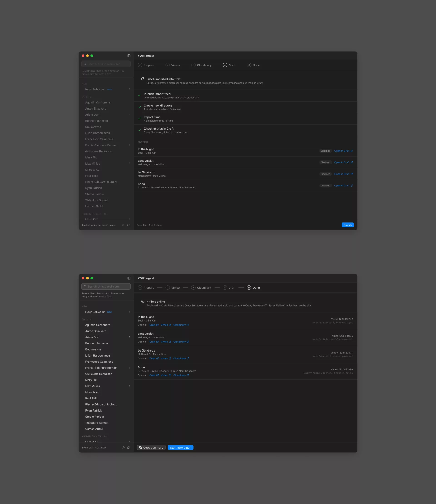This screenshot has height=504, width=436.
Task: Select Usman Abdul in the 4 films online window
Action: coord(106,429)
